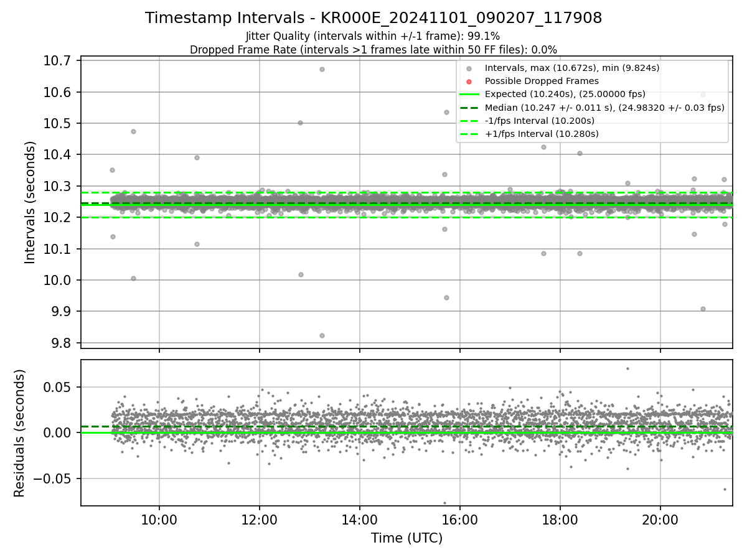Click the minimum interval outlier point near 9.82

click(322, 335)
